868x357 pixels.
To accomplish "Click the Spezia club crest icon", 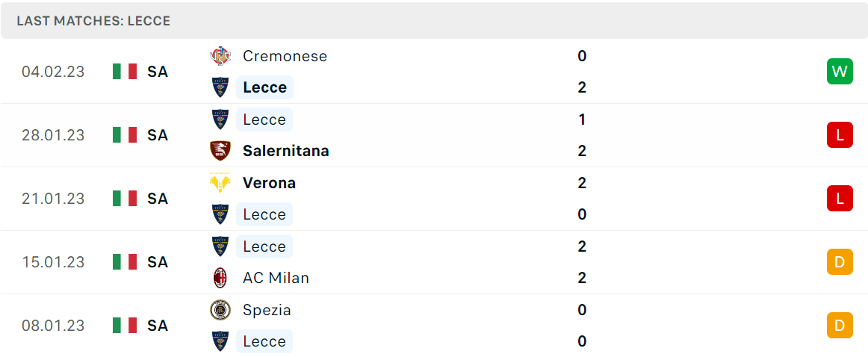I will (220, 309).
